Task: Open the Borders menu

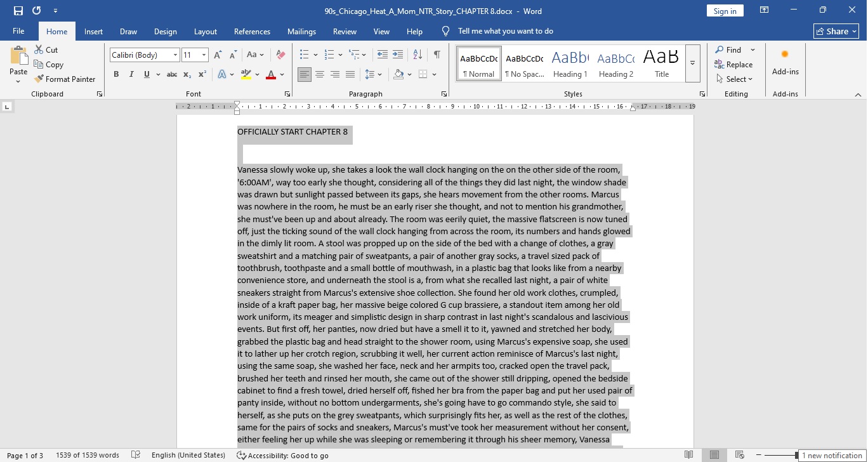Action: click(x=434, y=74)
